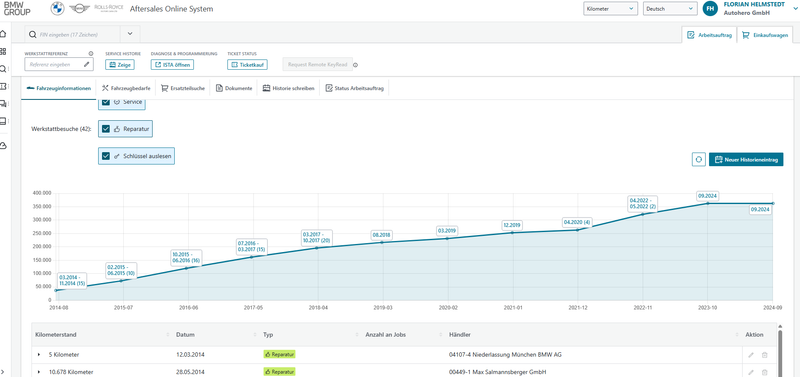Open the grid dashboard icon in sidebar
This screenshot has height=377, width=800.
pos(3,52)
